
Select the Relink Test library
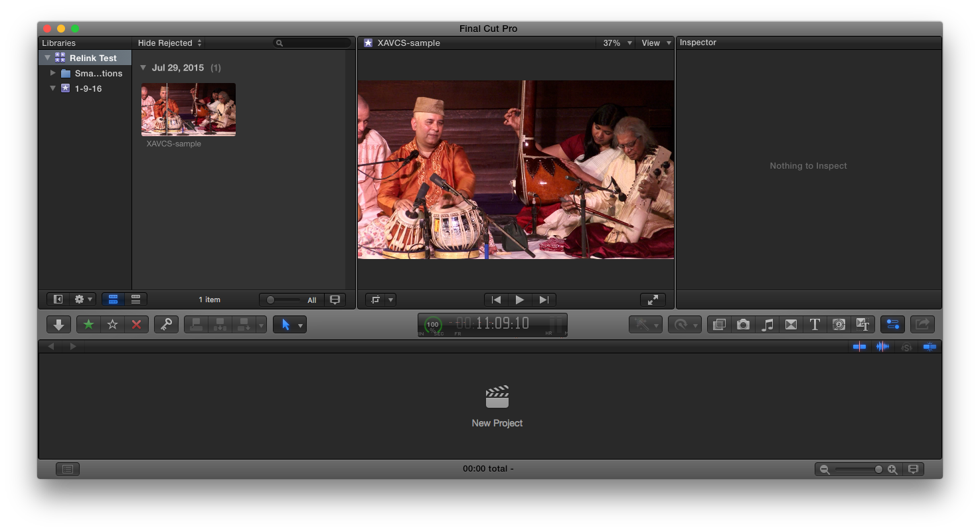click(x=84, y=58)
